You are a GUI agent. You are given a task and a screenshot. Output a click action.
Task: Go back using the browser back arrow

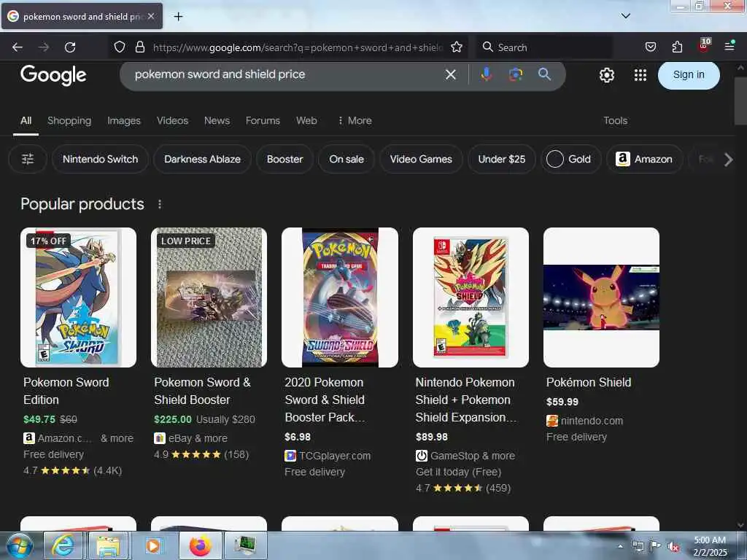pos(18,47)
